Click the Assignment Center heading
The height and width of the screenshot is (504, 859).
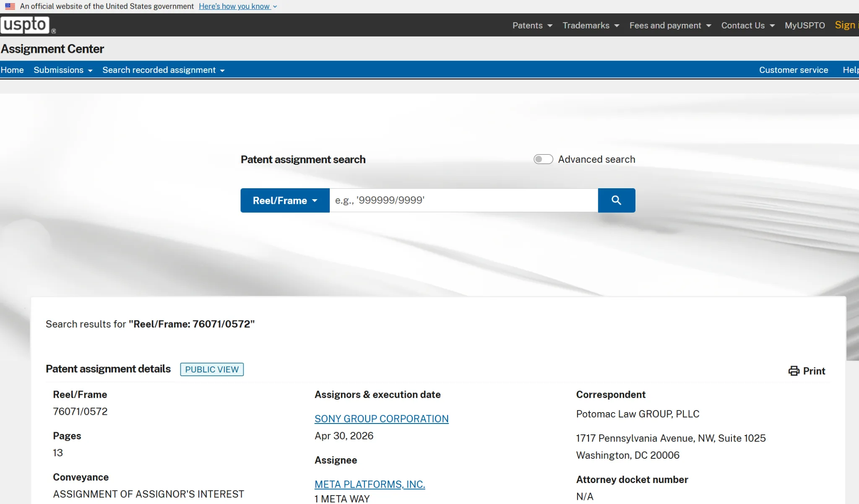pyautogui.click(x=52, y=49)
